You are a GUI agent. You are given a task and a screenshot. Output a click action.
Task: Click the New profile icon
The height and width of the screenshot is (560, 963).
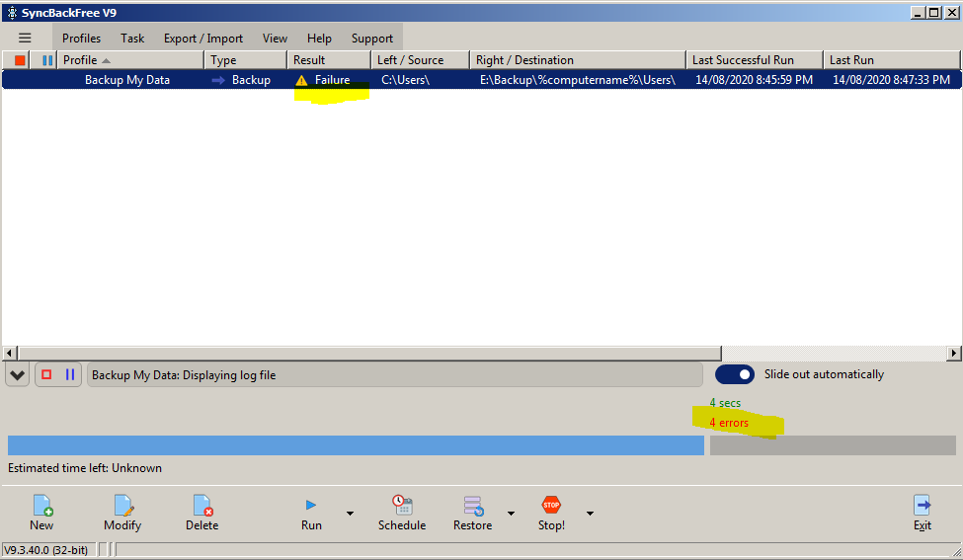(x=41, y=506)
